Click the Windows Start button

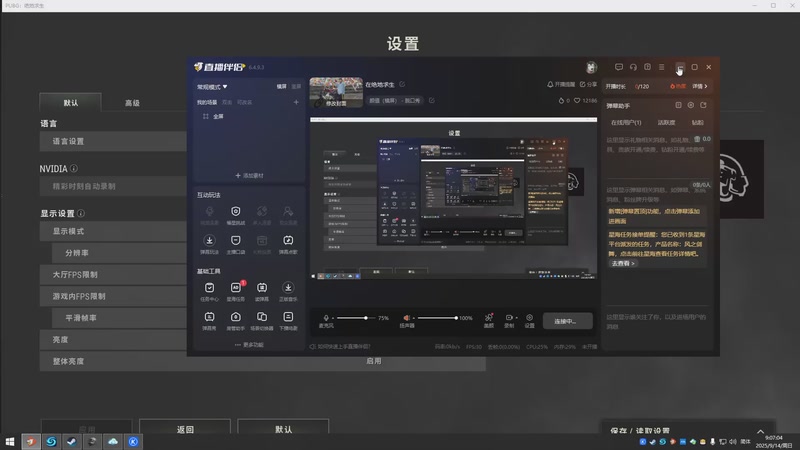10,441
